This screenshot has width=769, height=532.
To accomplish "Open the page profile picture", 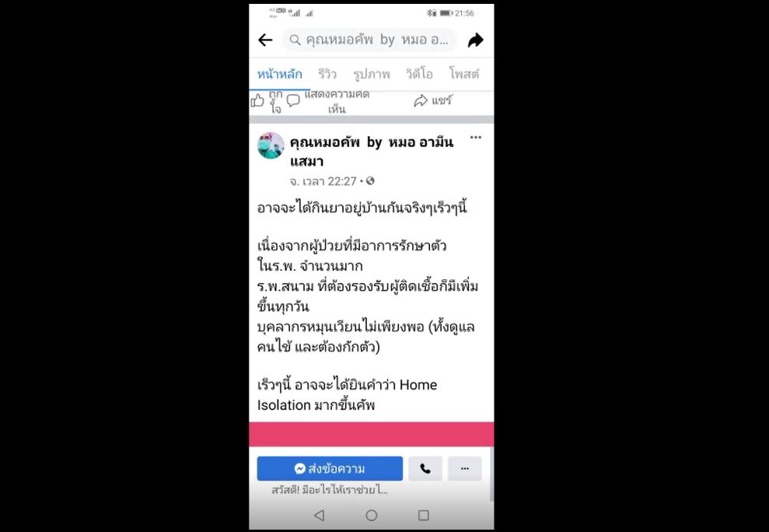I will (271, 145).
